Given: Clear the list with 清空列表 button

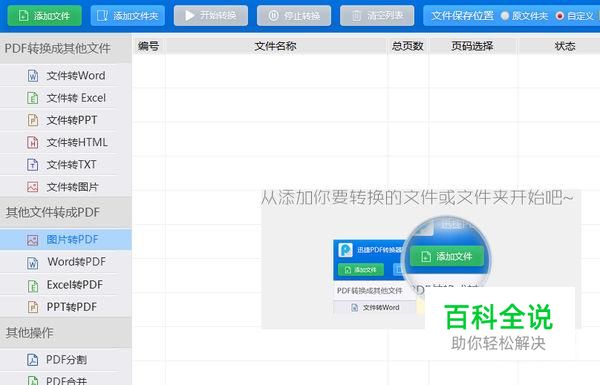Looking at the screenshot, I should point(377,16).
